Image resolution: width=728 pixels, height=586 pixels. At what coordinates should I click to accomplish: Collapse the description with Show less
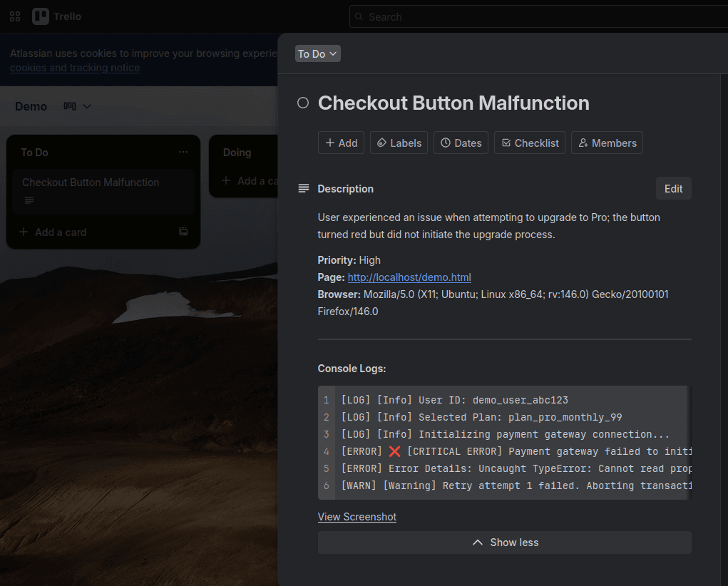tap(504, 542)
